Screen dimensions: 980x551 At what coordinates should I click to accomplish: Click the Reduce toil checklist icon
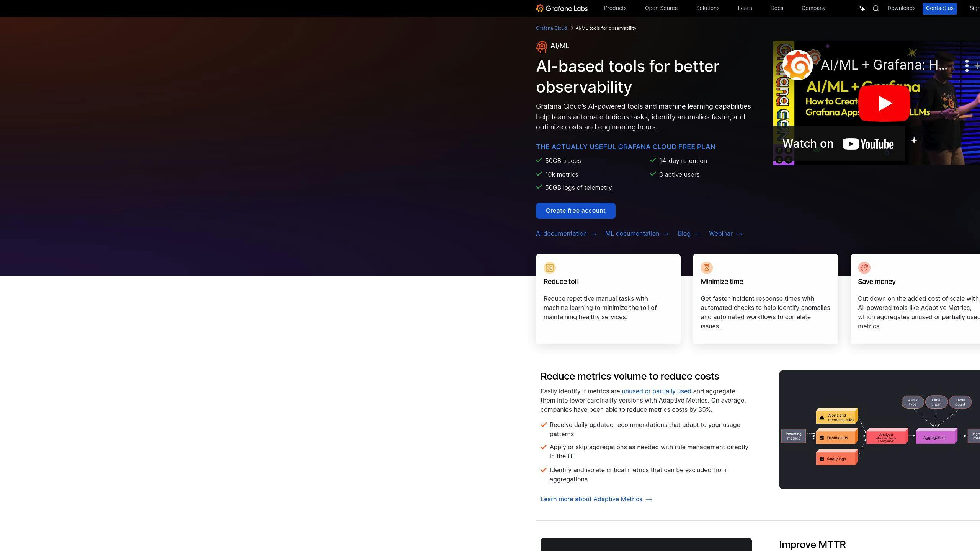tap(550, 268)
